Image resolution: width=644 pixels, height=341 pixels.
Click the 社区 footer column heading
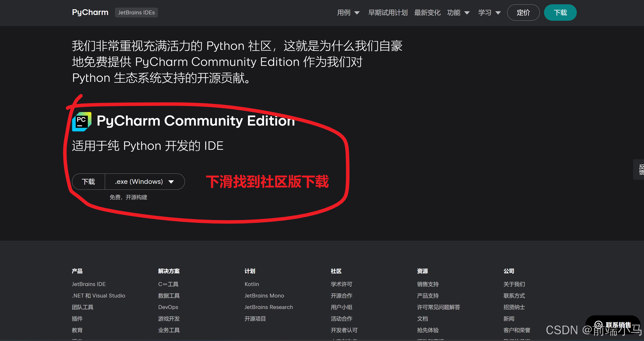coord(336,271)
